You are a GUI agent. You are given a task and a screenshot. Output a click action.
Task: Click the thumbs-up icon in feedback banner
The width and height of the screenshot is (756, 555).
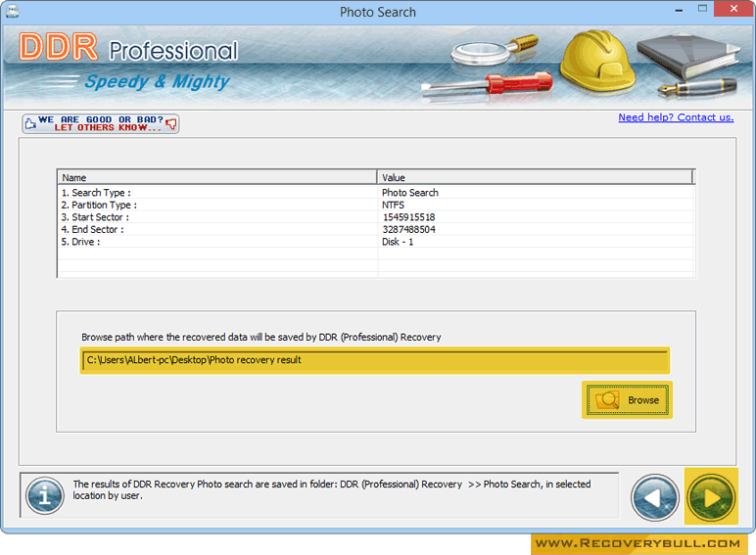coord(31,123)
